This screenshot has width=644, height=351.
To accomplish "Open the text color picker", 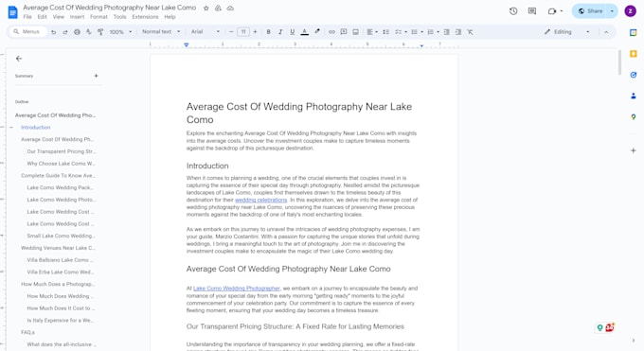I will 304,31.
